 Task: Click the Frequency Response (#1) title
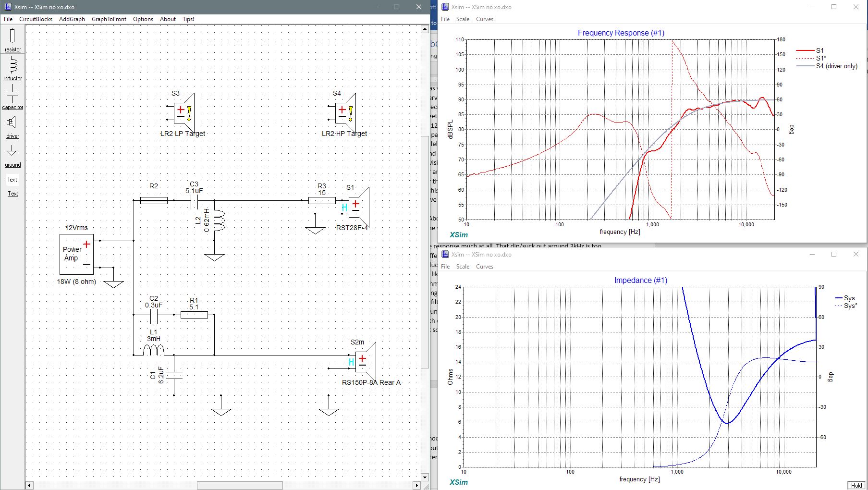[x=621, y=33]
